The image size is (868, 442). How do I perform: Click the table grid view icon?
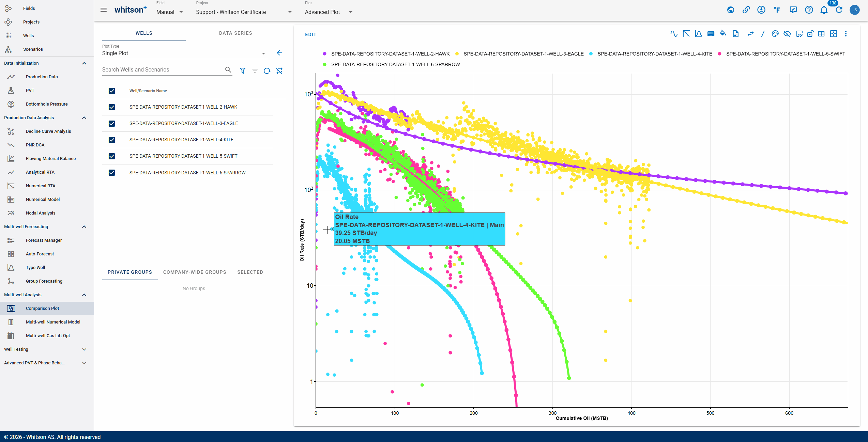pyautogui.click(x=821, y=34)
